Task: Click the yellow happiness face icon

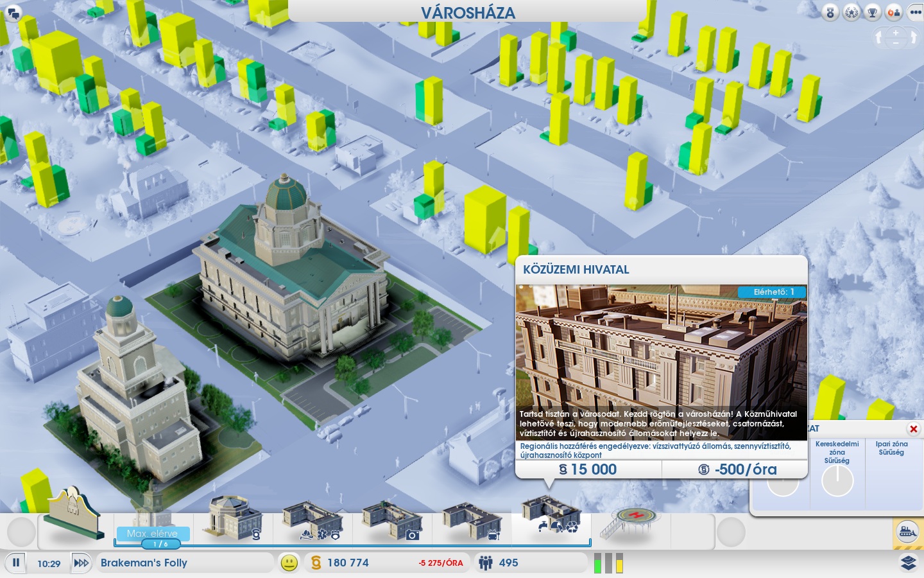Action: [x=289, y=563]
